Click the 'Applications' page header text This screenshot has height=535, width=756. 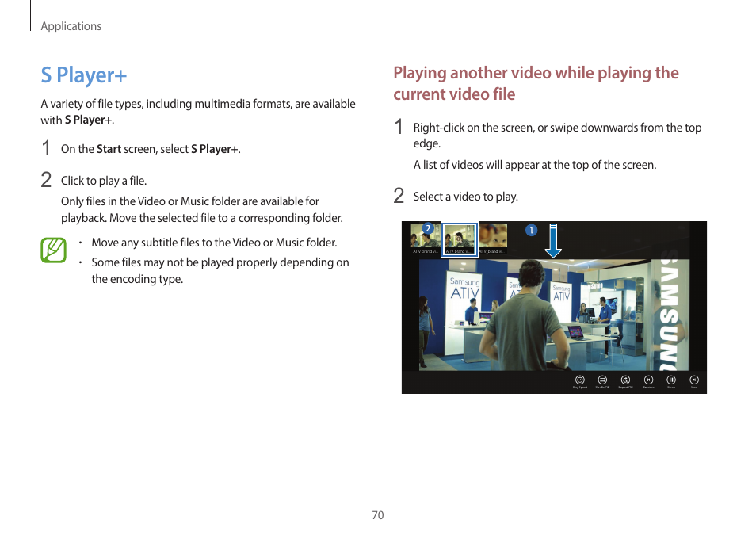pos(71,26)
